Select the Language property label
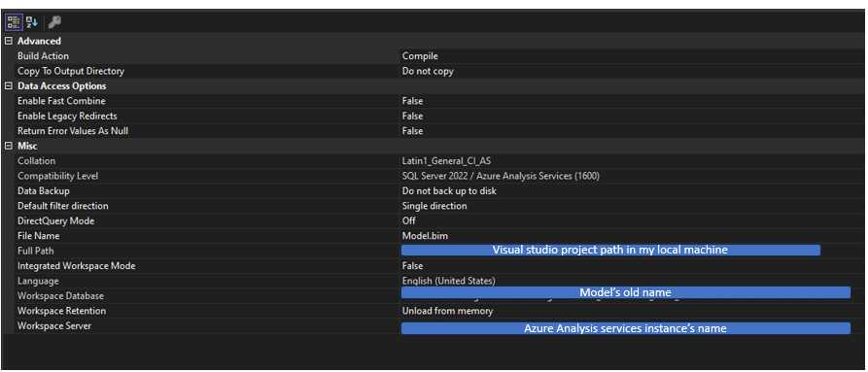This screenshot has width=868, height=372. pos(38,281)
